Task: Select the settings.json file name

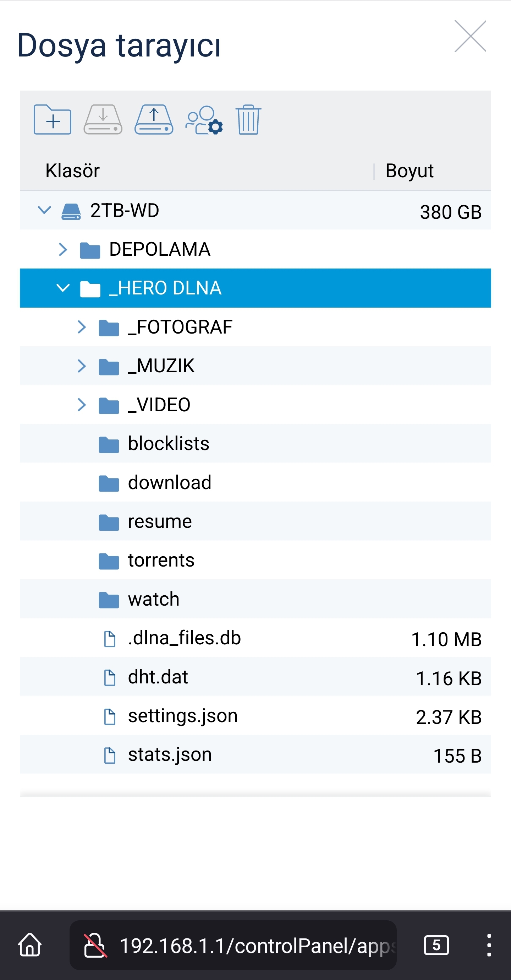Action: (x=182, y=716)
